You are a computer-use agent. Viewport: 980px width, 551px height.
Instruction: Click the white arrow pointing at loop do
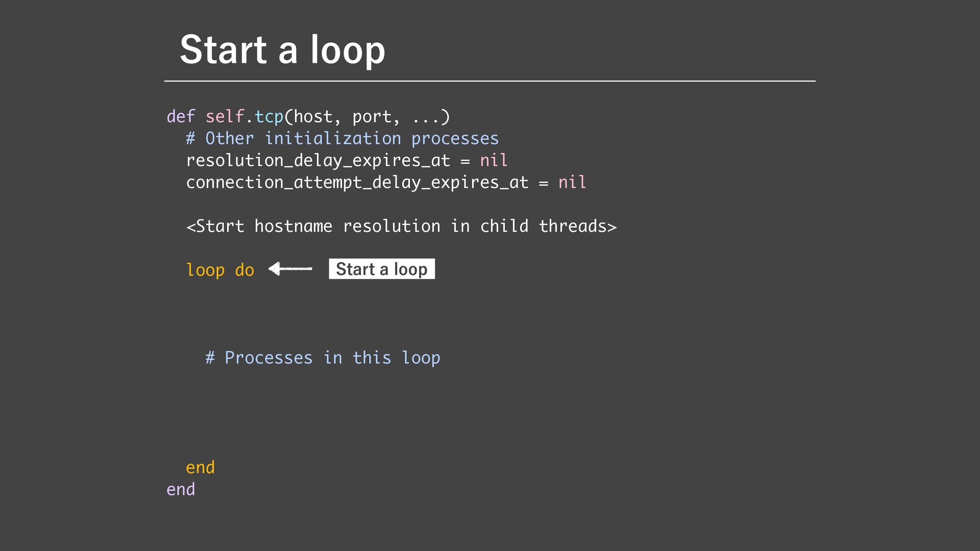point(290,269)
